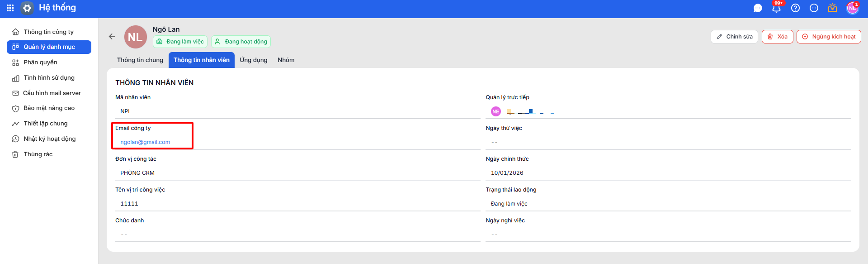Open Phân quyền in the sidebar
This screenshot has width=868, height=264.
pos(40,62)
